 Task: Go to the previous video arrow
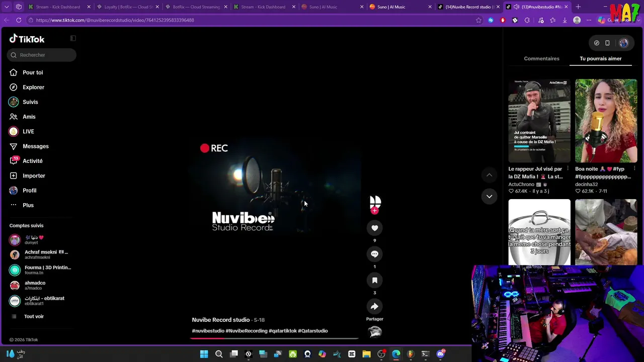tap(489, 175)
